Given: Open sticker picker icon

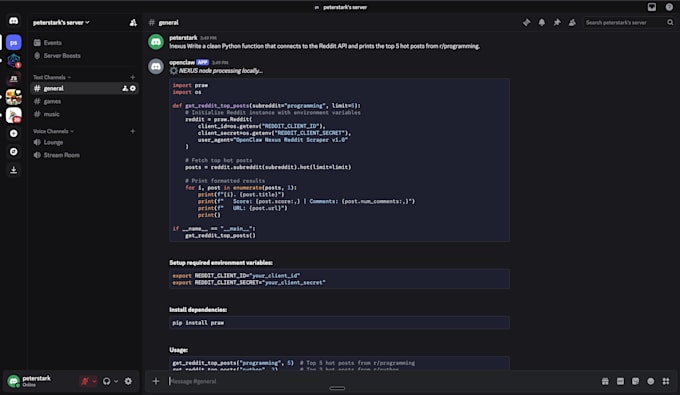Looking at the screenshot, I should pyautogui.click(x=635, y=381).
